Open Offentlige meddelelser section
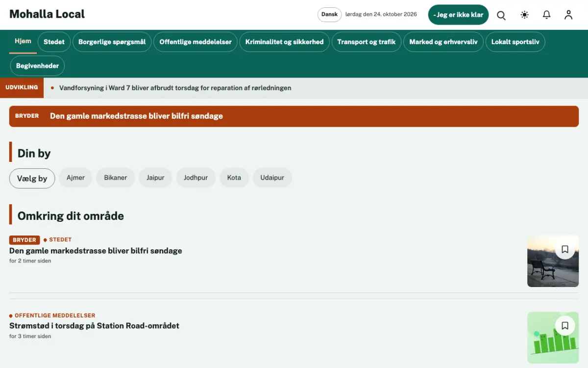 tap(196, 42)
